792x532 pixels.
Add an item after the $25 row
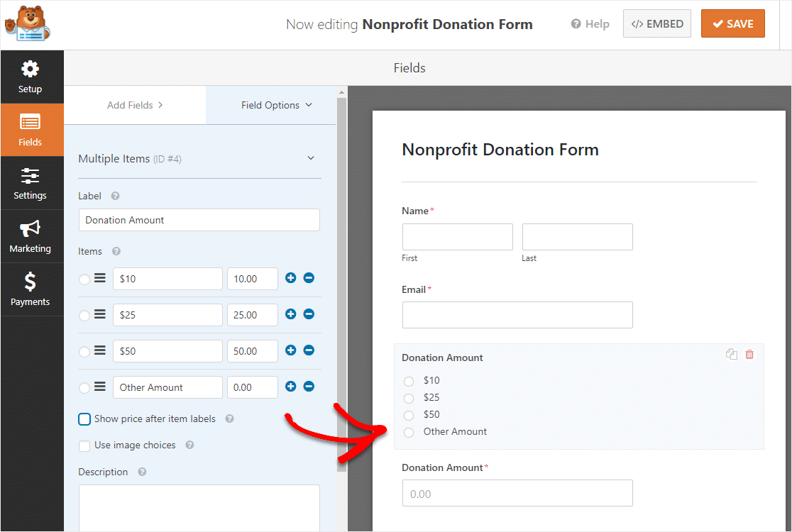[x=290, y=314]
